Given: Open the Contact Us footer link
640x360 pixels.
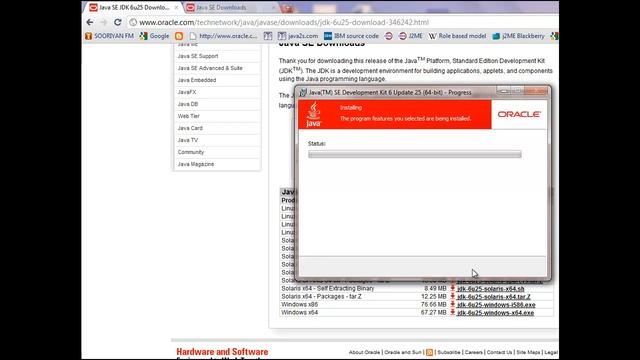Looking at the screenshot, I should [499, 352].
